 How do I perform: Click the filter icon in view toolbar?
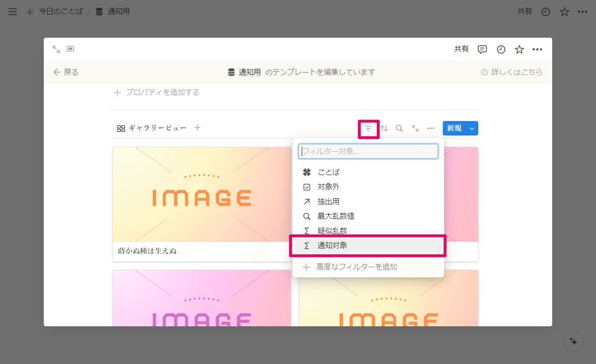[x=368, y=129]
